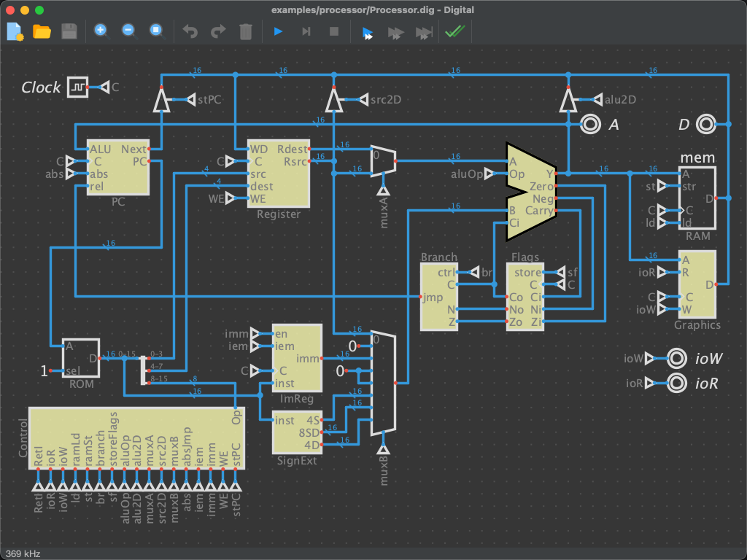Select the Control unit block
The image size is (747, 560).
coord(136,438)
